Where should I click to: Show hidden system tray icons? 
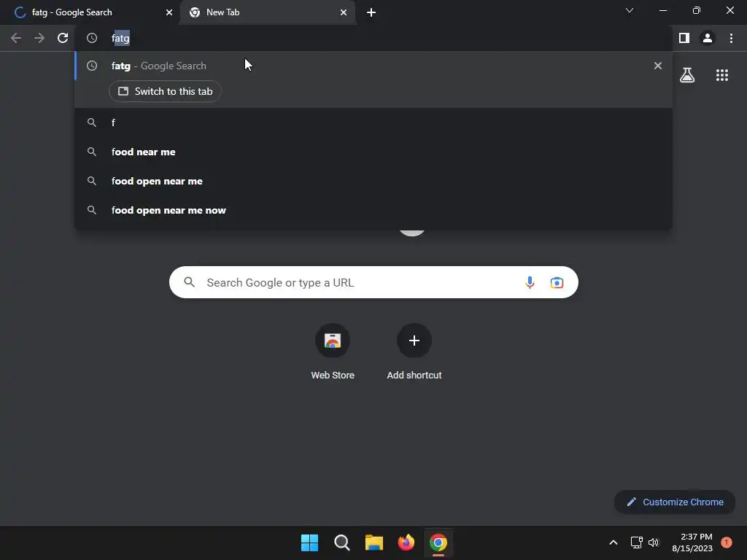tap(614, 542)
